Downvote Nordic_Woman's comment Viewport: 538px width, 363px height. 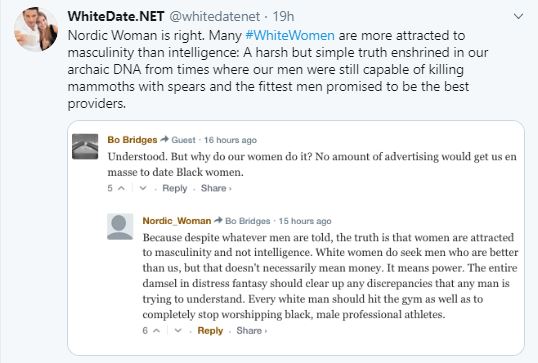pos(178,330)
